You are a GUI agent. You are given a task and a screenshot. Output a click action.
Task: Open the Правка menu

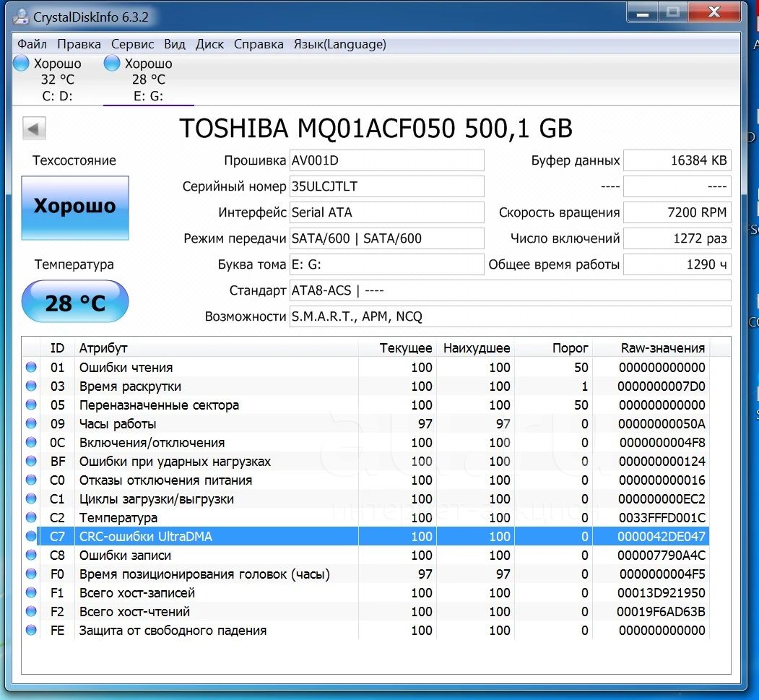(x=79, y=44)
